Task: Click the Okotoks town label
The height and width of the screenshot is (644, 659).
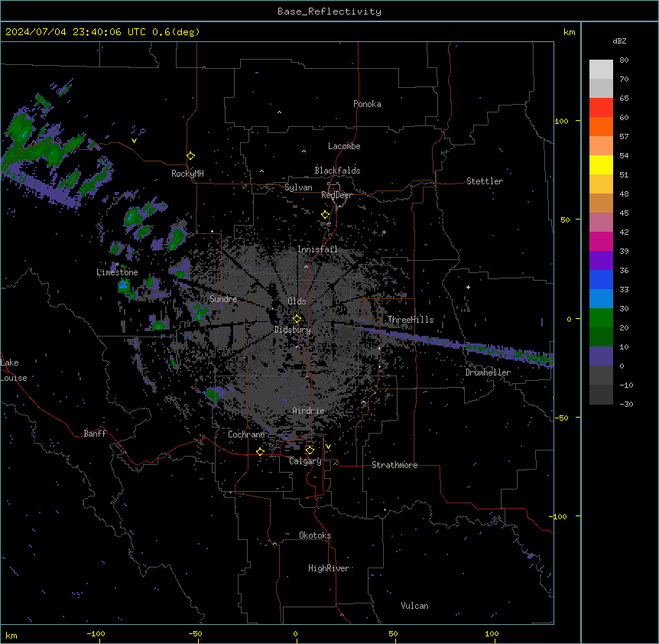Action: coord(315,535)
